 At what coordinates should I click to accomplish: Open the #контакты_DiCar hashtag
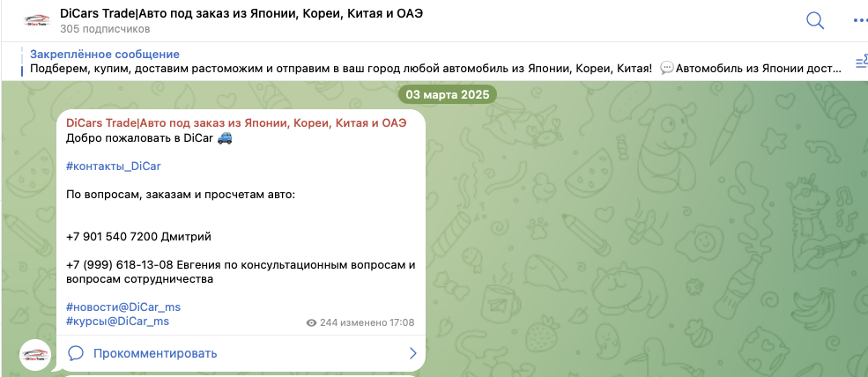113,166
